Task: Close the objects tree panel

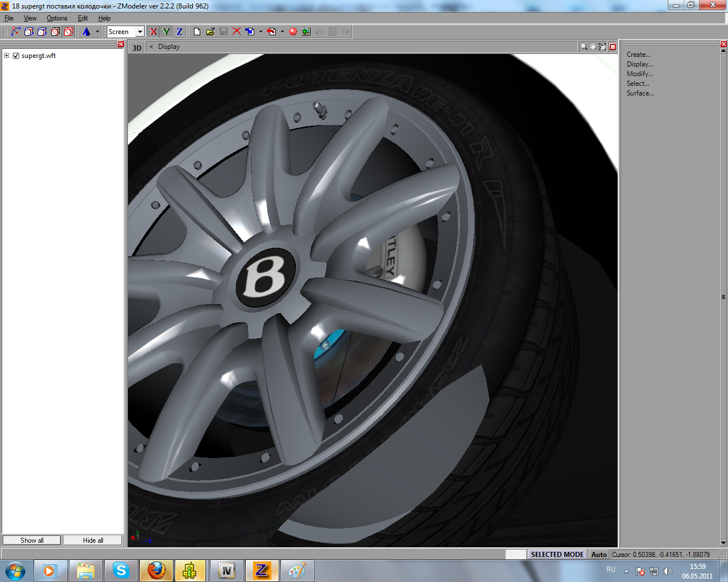Action: click(121, 44)
